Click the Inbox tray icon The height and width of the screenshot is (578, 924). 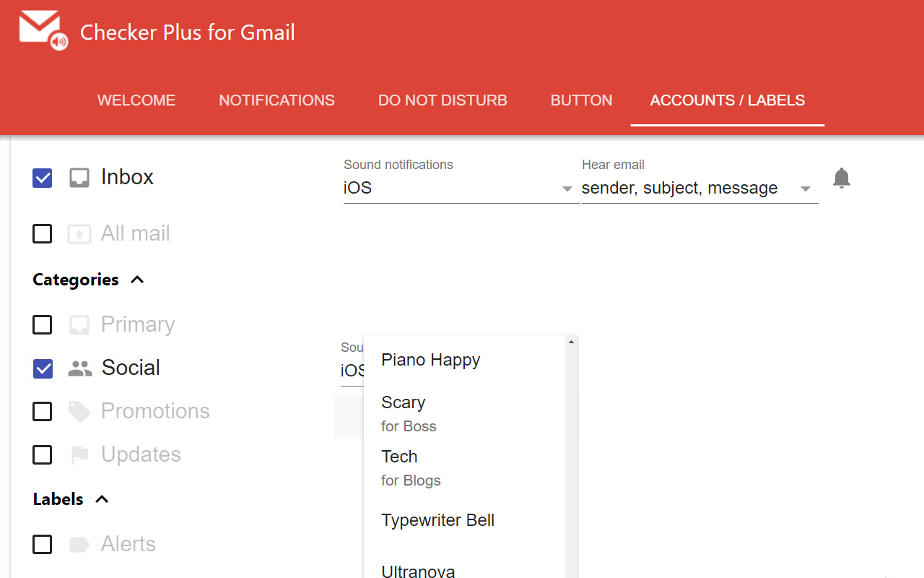(79, 178)
